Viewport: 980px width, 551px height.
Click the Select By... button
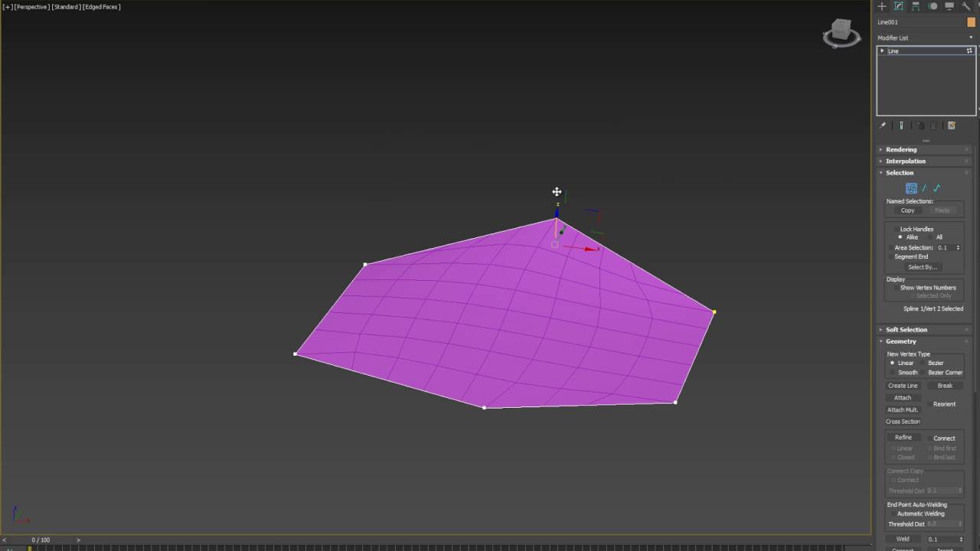[x=923, y=267]
